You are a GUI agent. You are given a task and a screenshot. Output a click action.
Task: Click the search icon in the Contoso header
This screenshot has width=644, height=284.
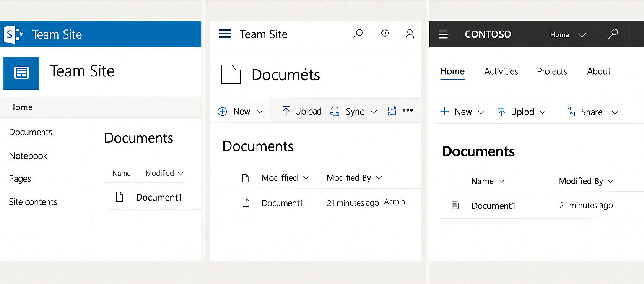[x=613, y=34]
